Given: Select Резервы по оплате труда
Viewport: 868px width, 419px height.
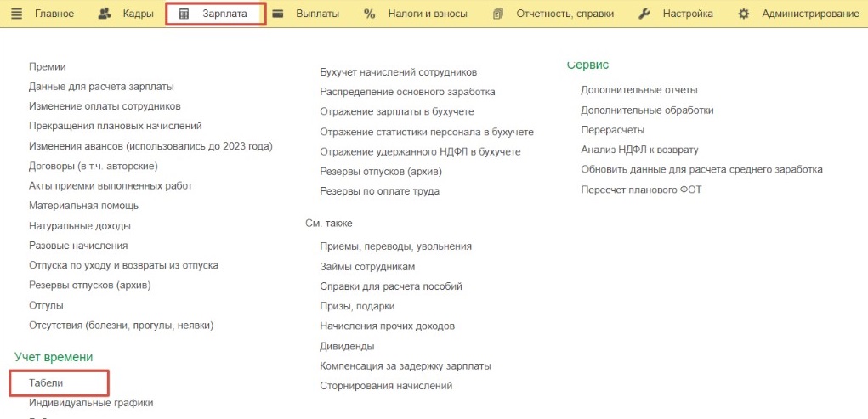Looking at the screenshot, I should tap(379, 191).
